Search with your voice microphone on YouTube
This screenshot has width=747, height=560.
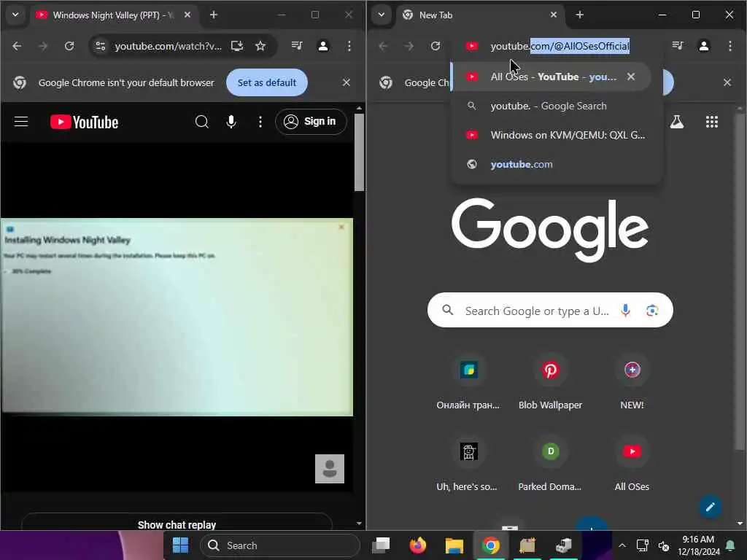[231, 122]
